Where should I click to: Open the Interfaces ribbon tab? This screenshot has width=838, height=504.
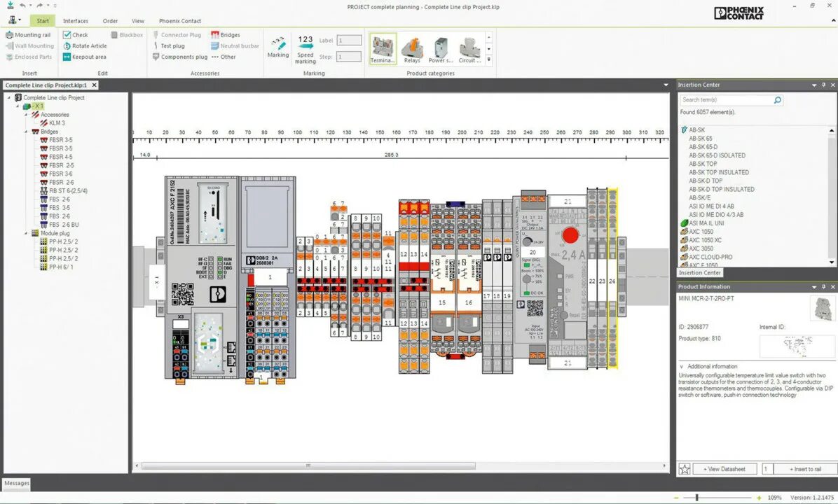76,21
